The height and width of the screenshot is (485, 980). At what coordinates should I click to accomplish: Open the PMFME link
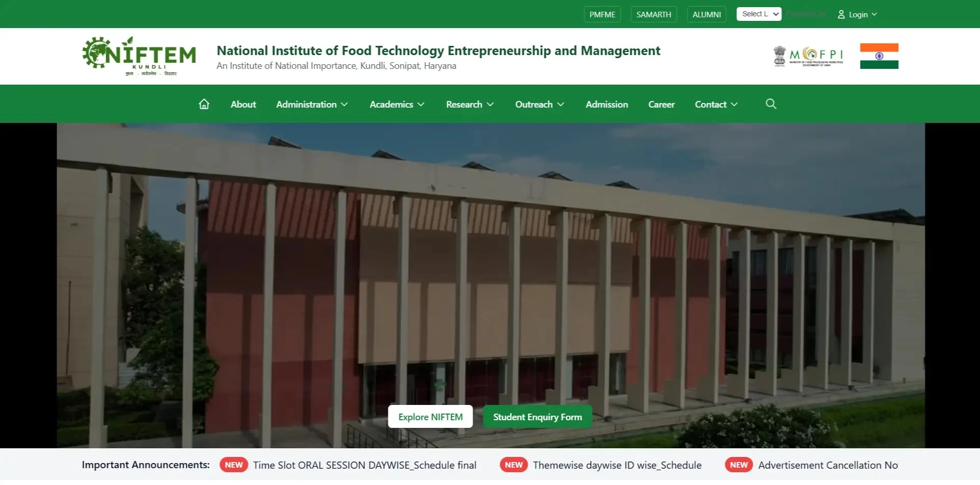coord(602,15)
